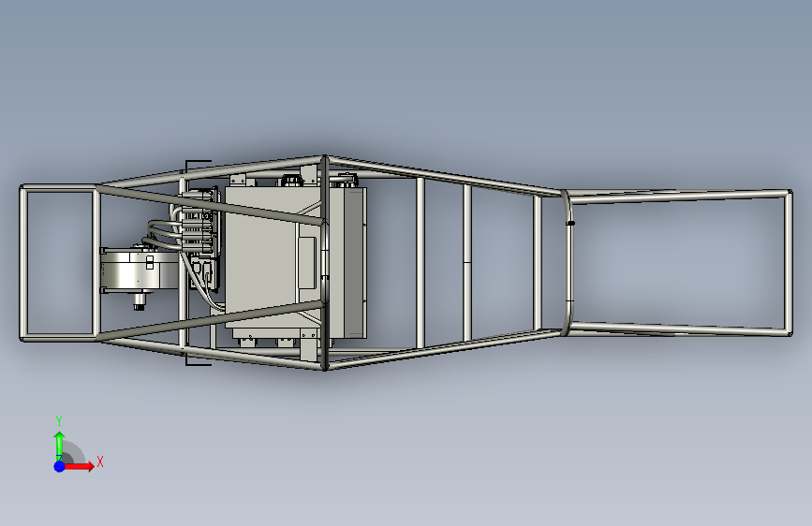Viewport: 812px width, 526px height.
Task: Click the green Y axis arrow of triad
Action: [x=60, y=446]
